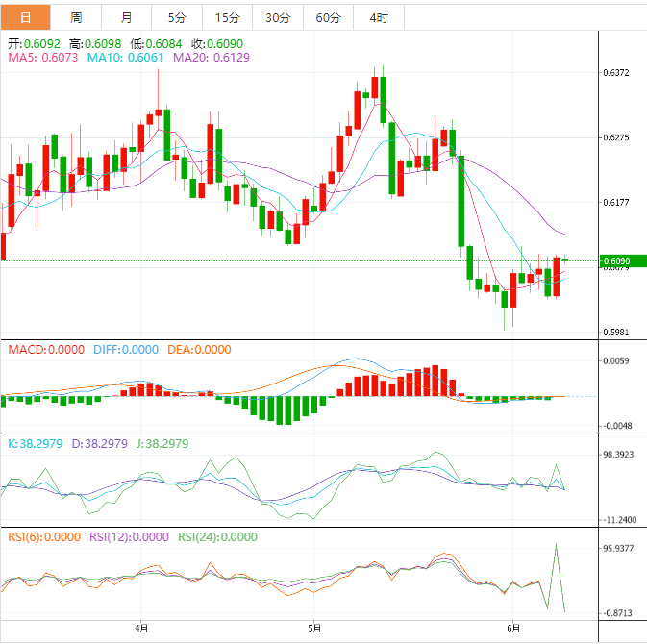The image size is (647, 644).
Task: Select the 6月 marker on time axis
Action: coord(512,629)
